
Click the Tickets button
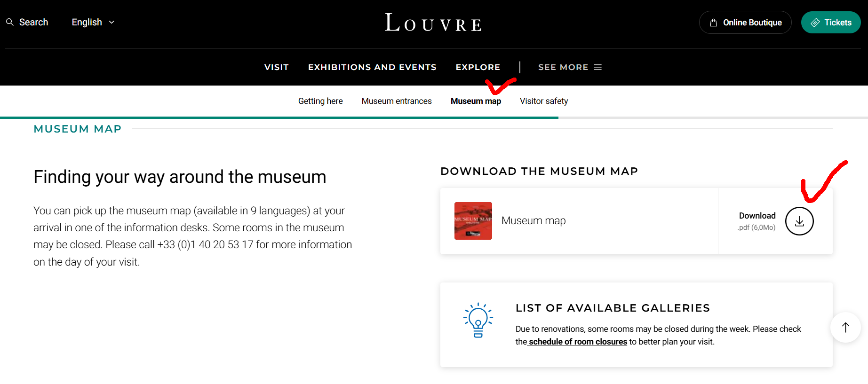click(831, 23)
